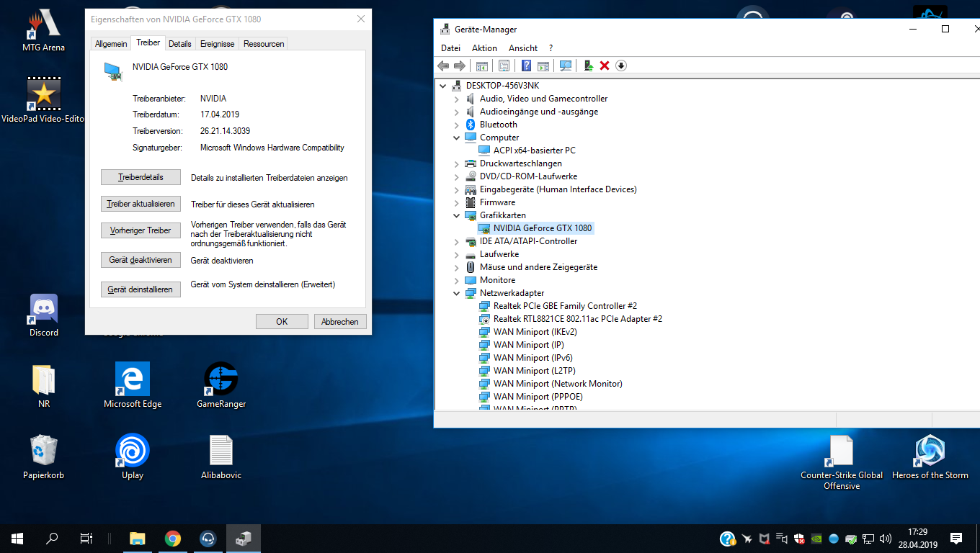Image resolution: width=980 pixels, height=553 pixels.
Task: Select Realtek RTL8821CE 802.11ac PCIe Adapter #2
Action: [577, 319]
